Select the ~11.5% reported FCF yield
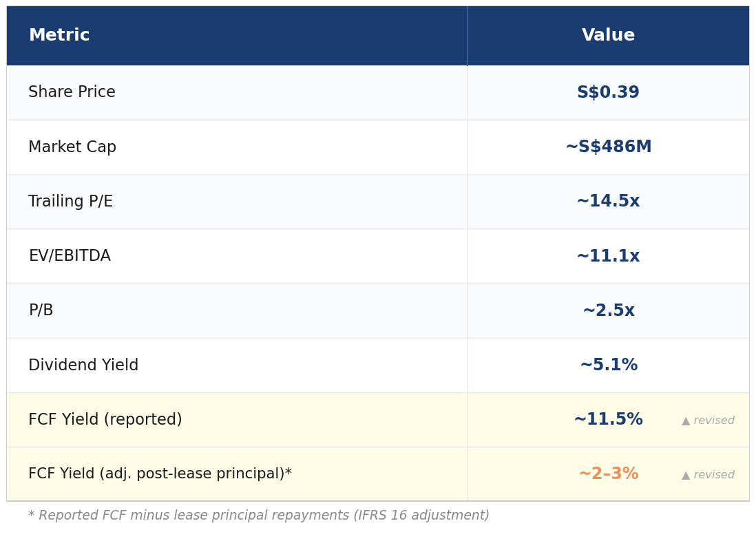Image resolution: width=756 pixels, height=552 pixels. pyautogui.click(x=608, y=419)
